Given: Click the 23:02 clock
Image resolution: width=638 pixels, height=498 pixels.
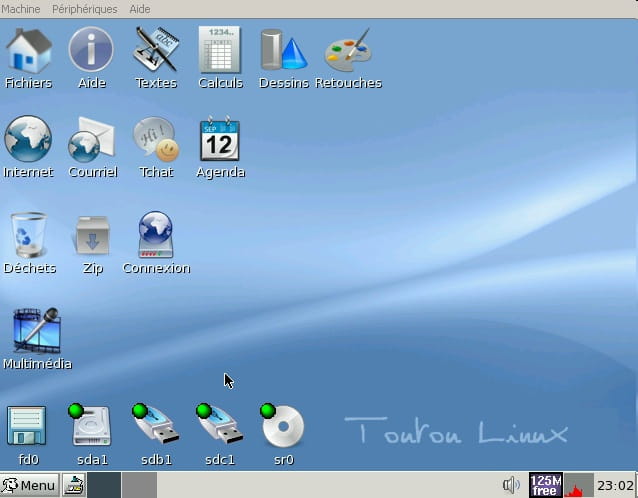Looking at the screenshot, I should click(x=615, y=485).
